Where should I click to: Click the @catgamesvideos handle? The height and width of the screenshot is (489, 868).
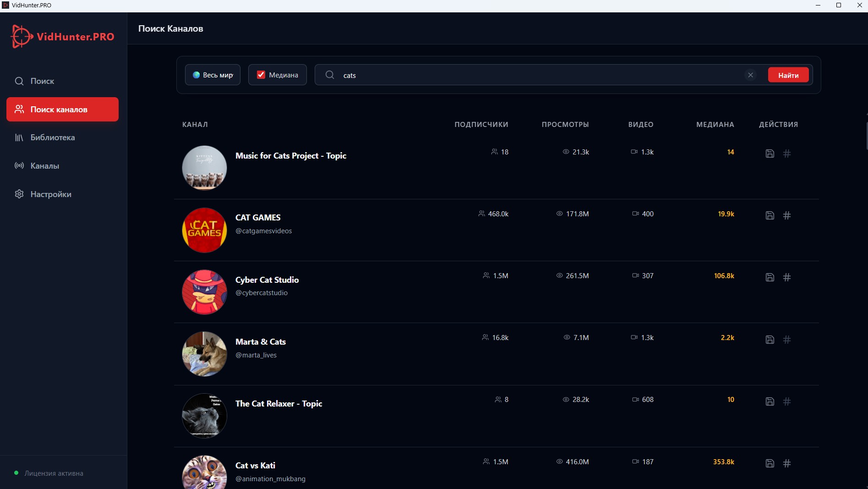[x=263, y=231]
